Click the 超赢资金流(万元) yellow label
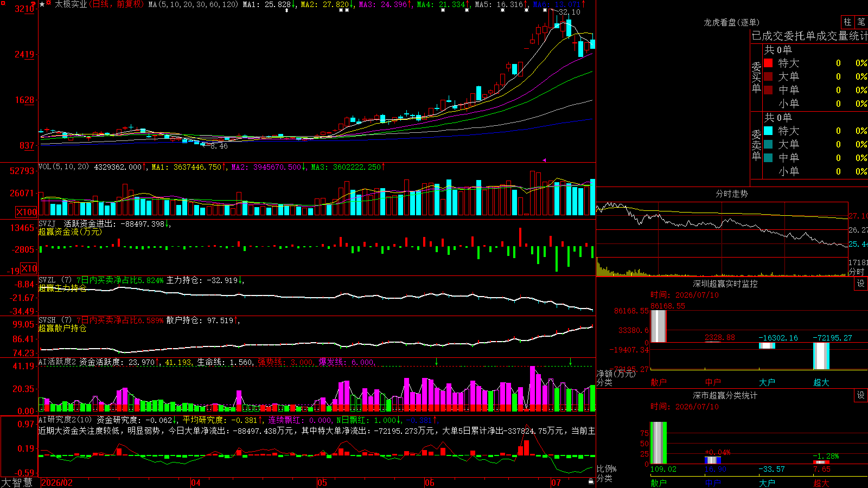 pyautogui.click(x=70, y=232)
